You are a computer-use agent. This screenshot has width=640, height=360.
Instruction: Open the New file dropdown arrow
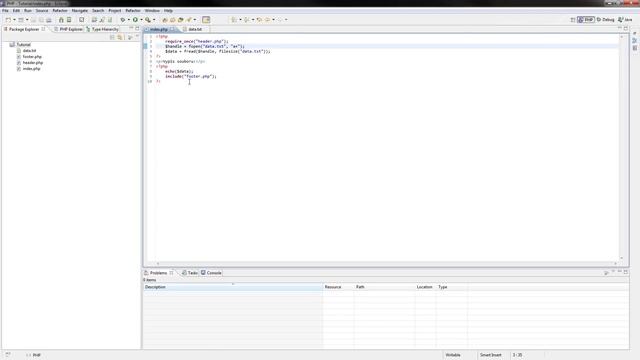click(14, 20)
